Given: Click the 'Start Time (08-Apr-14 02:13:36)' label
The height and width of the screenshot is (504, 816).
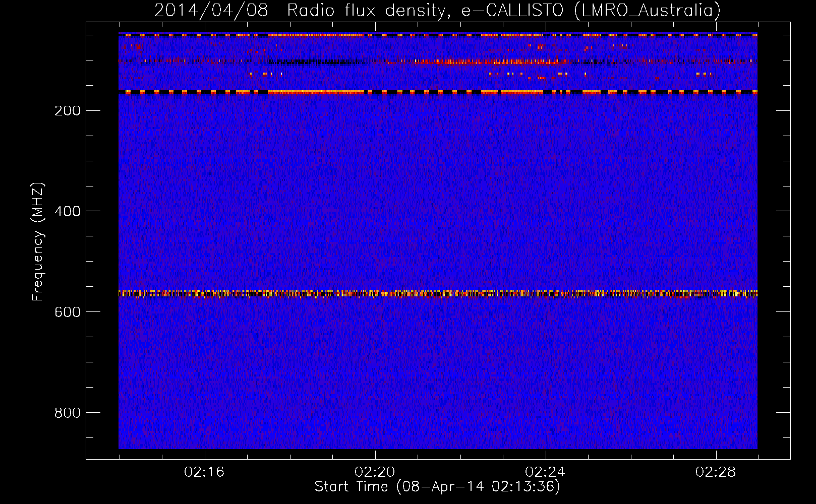Looking at the screenshot, I should coord(437,487).
